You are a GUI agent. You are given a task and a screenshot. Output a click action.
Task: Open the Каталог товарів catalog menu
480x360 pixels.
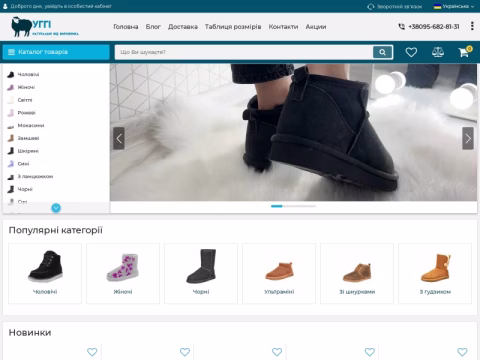(56, 52)
